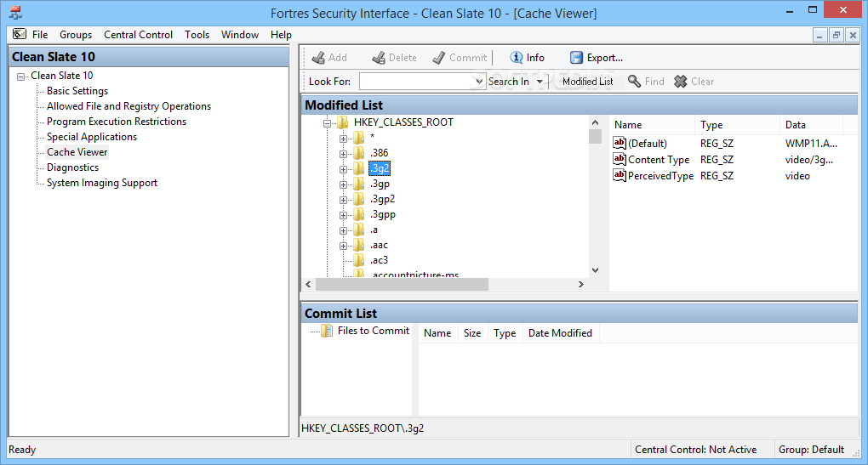Image resolution: width=868 pixels, height=465 pixels.
Task: Select System Imaging Support
Action: (102, 183)
